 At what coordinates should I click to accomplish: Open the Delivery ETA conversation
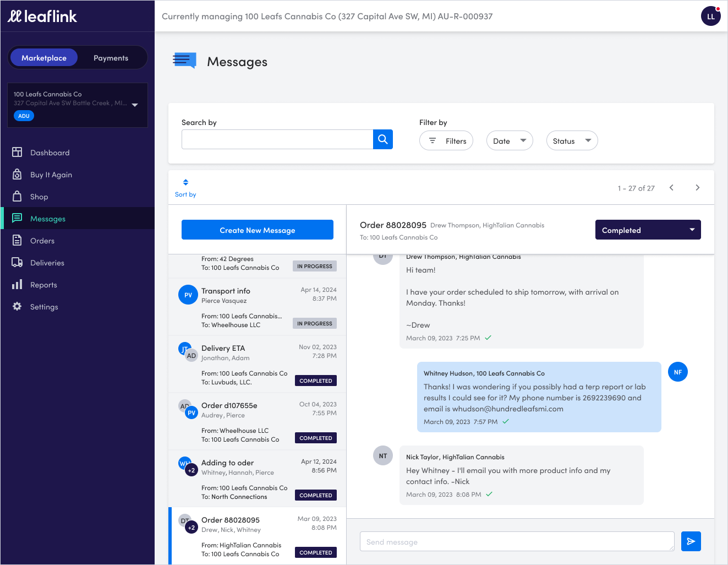pyautogui.click(x=257, y=364)
